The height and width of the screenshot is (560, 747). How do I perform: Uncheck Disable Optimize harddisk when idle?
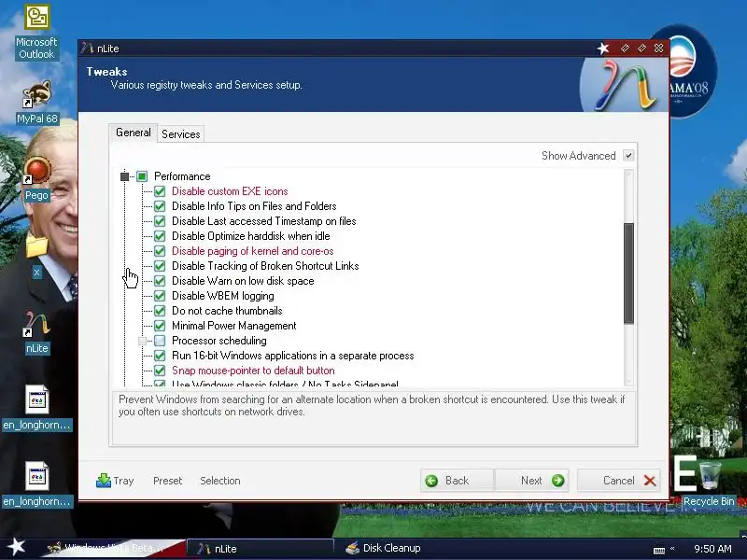[160, 236]
